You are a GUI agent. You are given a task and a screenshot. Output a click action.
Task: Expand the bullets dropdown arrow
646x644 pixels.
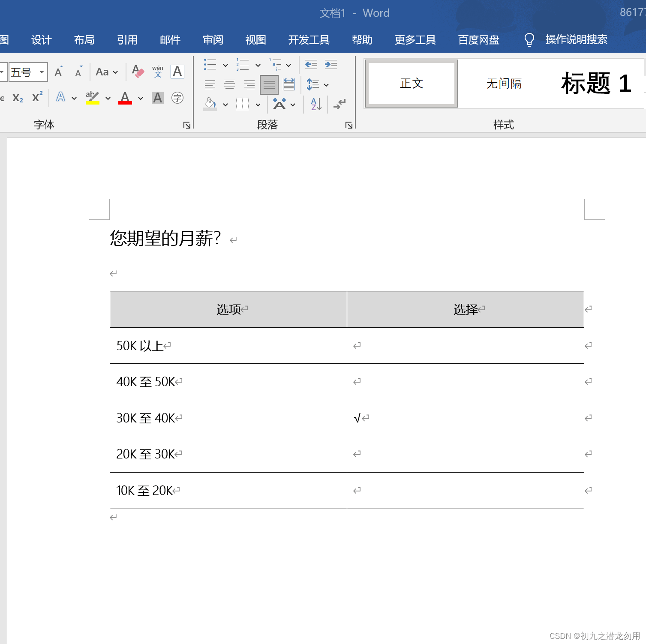(x=225, y=65)
